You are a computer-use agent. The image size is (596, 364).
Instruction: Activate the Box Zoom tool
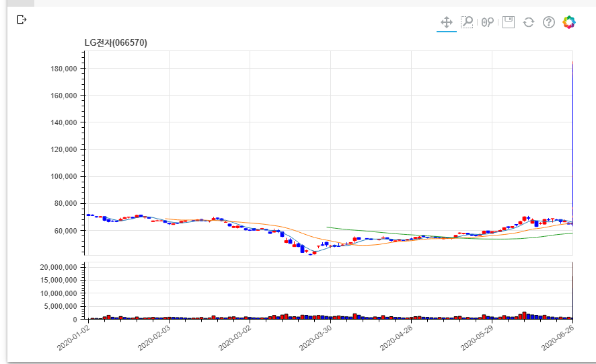[467, 22]
